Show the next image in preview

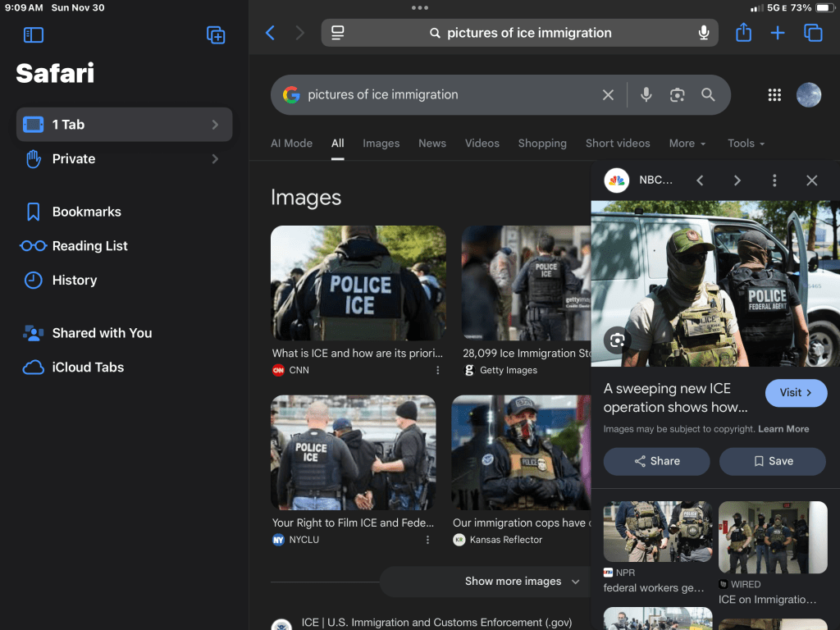tap(737, 180)
